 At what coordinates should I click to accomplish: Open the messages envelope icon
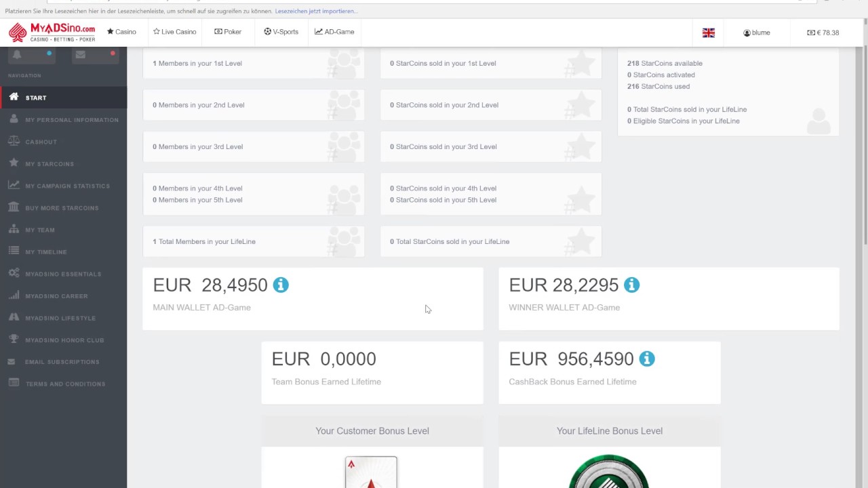click(x=81, y=54)
